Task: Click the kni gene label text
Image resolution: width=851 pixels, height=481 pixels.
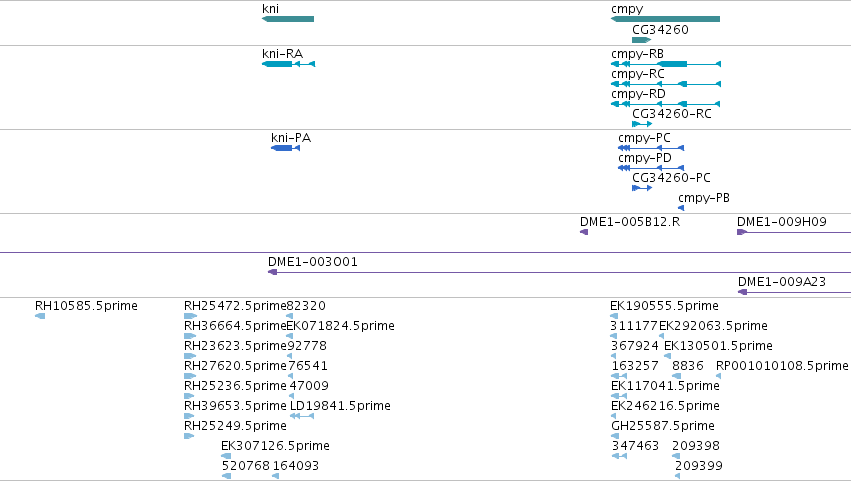Action: tap(270, 8)
